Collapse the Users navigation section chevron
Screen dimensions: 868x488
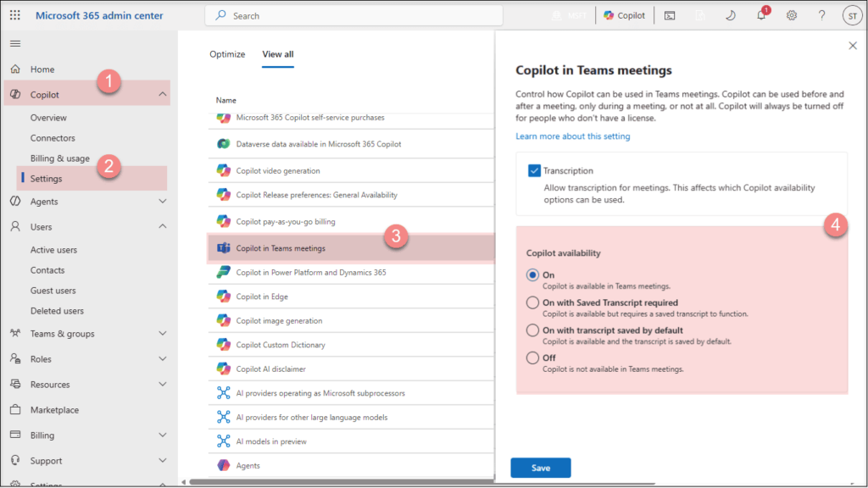(x=162, y=226)
